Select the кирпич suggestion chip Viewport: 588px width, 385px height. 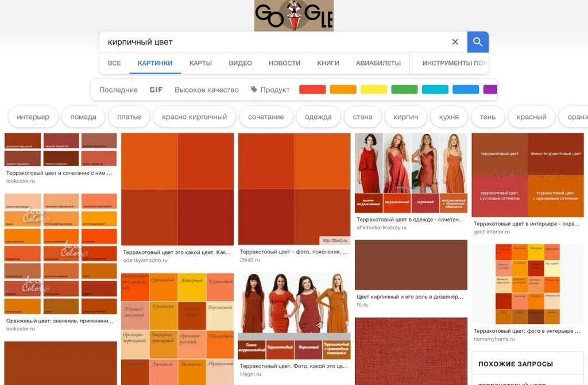pos(406,117)
